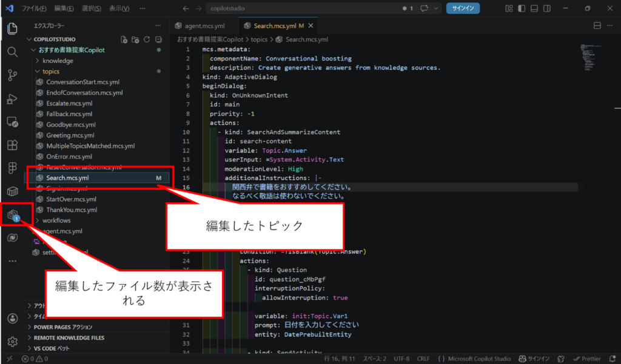621x364 pixels.
Task: Open the Source Control view
Action: pyautogui.click(x=12, y=75)
